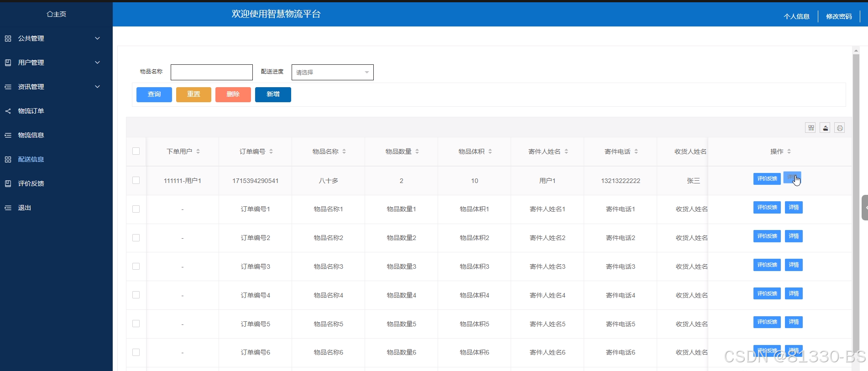Open 个人信息 link in header
Viewport: 868px width, 371px height.
point(796,16)
